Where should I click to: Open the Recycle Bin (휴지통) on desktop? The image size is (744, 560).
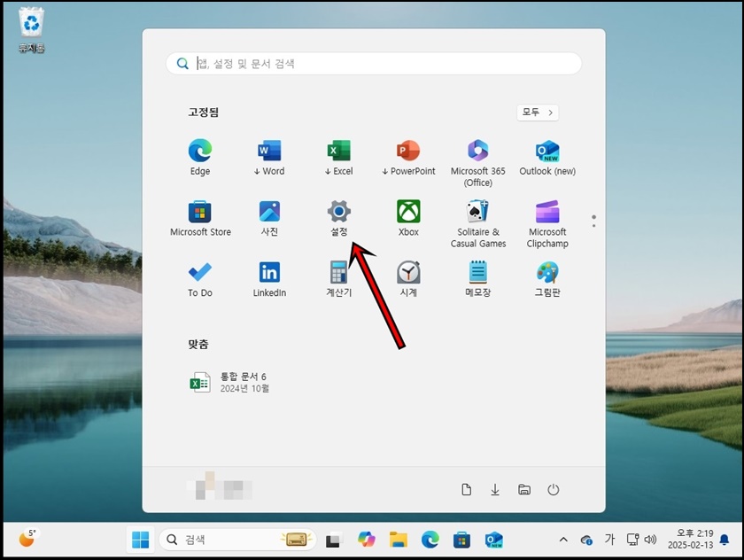click(x=32, y=30)
